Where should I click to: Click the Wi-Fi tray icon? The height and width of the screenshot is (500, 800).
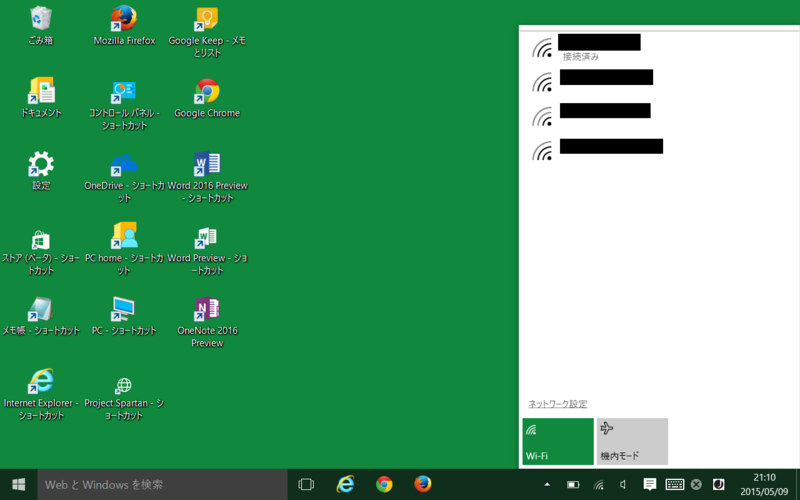coord(599,484)
